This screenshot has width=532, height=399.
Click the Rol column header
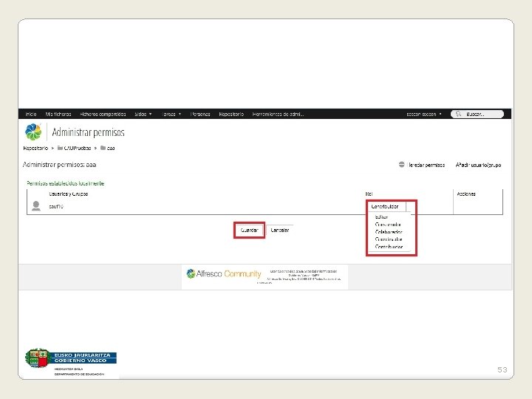point(369,194)
